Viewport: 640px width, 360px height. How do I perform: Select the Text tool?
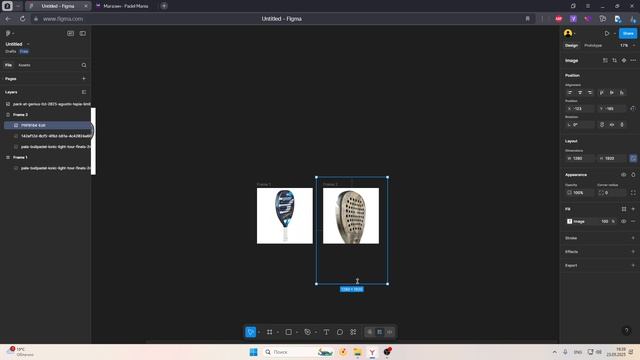(326, 332)
